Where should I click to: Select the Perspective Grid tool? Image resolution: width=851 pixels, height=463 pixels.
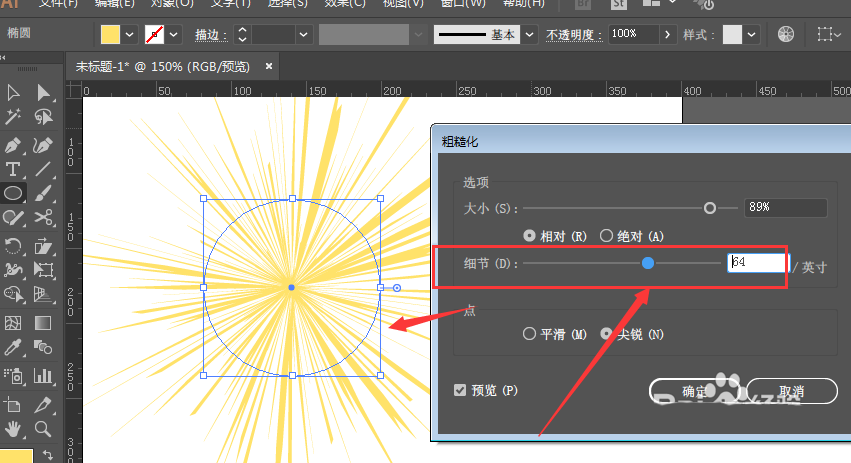click(x=43, y=294)
